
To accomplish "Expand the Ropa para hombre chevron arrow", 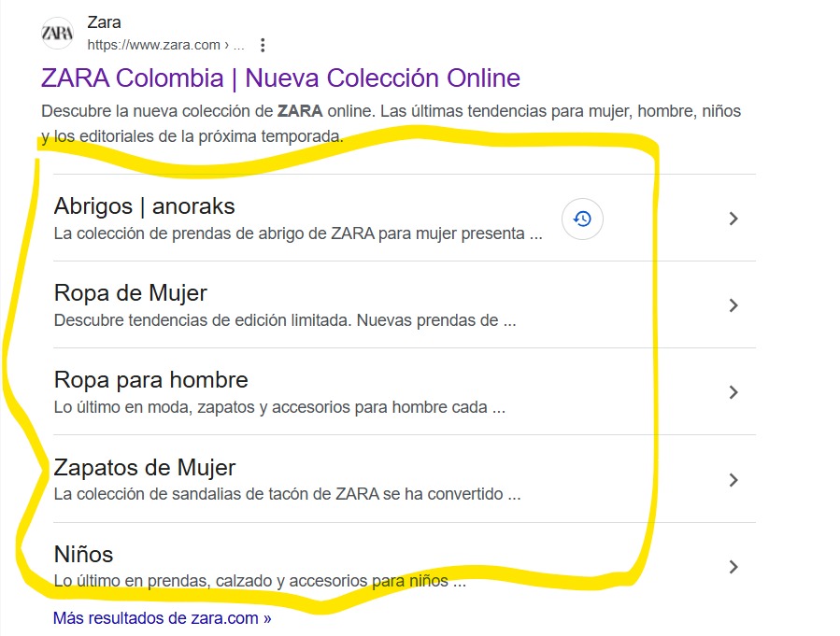I will click(733, 392).
